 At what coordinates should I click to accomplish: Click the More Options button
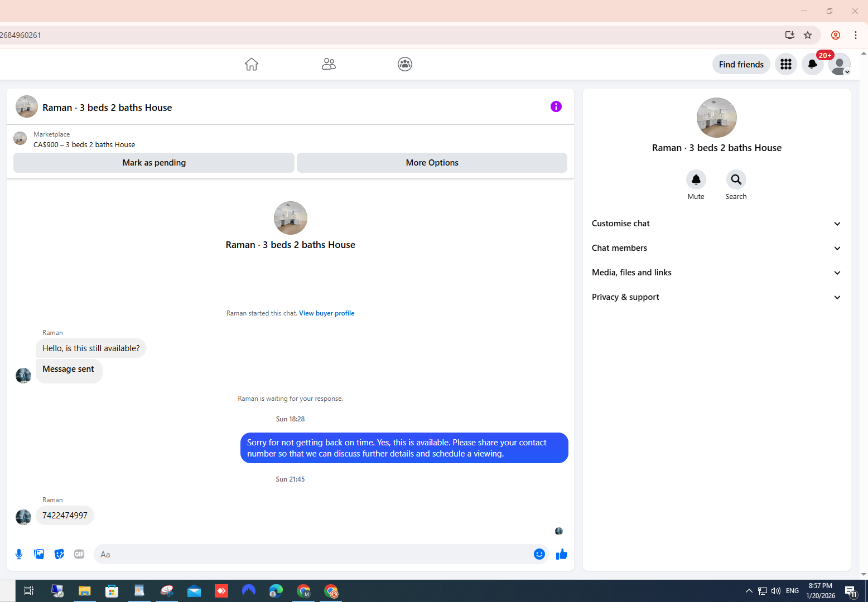(x=432, y=163)
